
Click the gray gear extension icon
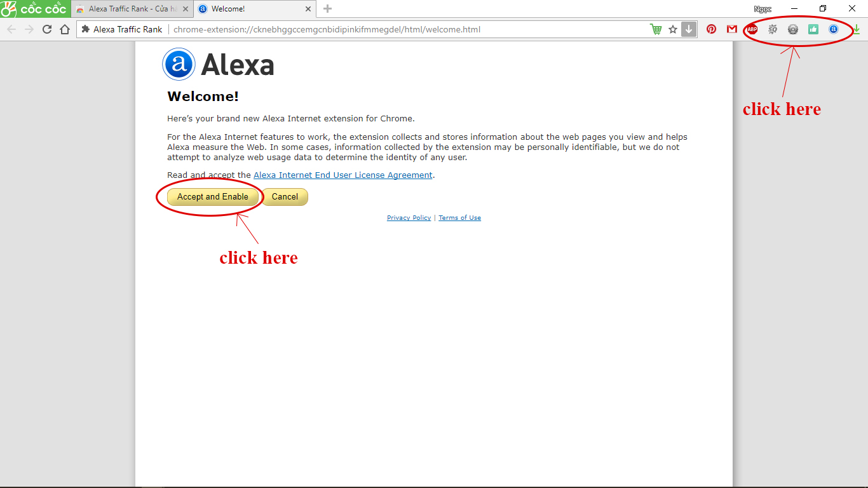click(793, 29)
